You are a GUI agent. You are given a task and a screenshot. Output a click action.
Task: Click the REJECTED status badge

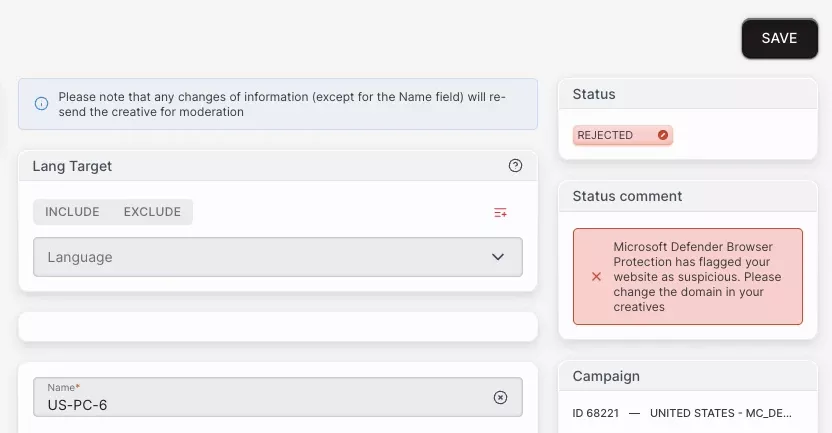pos(622,135)
